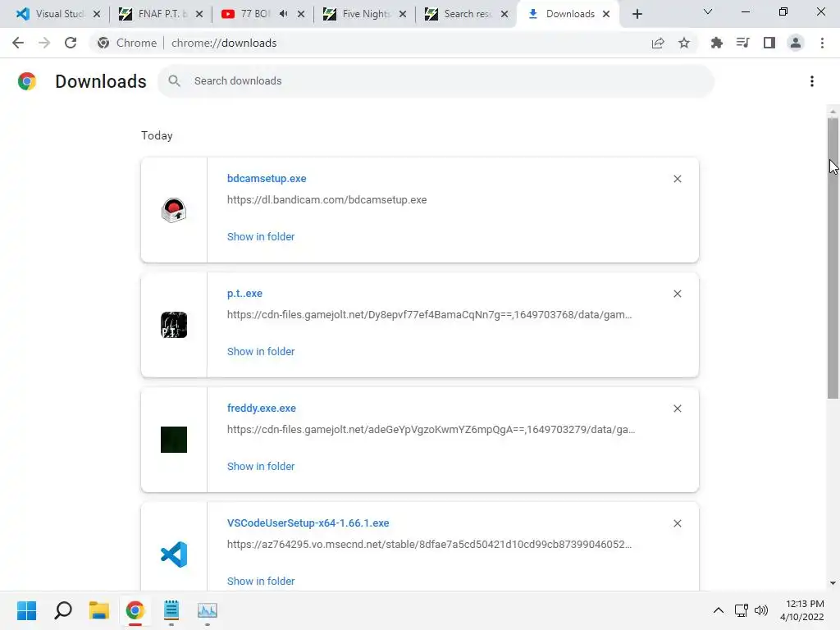Go back using the browser back arrow
The height and width of the screenshot is (630, 840).
18,43
